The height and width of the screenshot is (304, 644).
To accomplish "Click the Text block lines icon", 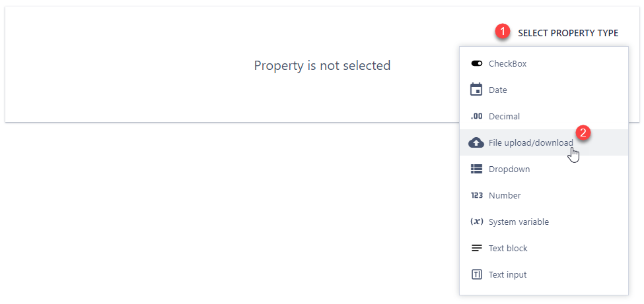I will (x=476, y=249).
